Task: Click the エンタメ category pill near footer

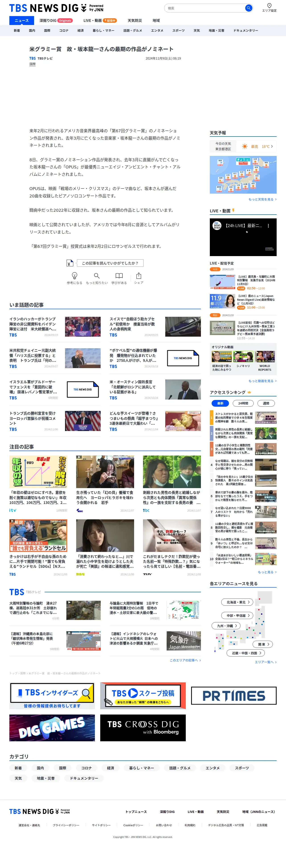Action: (x=213, y=768)
